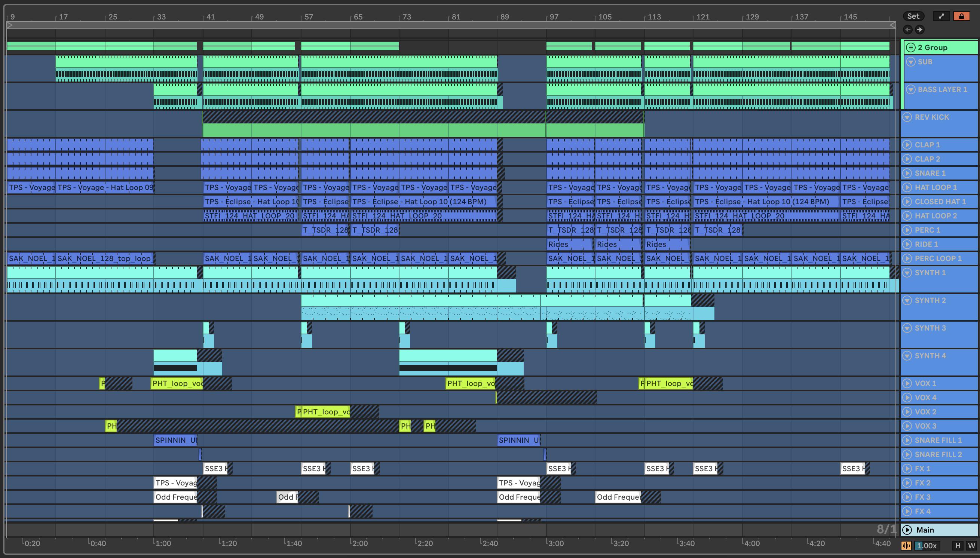Select first T_TSDR_128 clip on PERC 1

coord(325,230)
